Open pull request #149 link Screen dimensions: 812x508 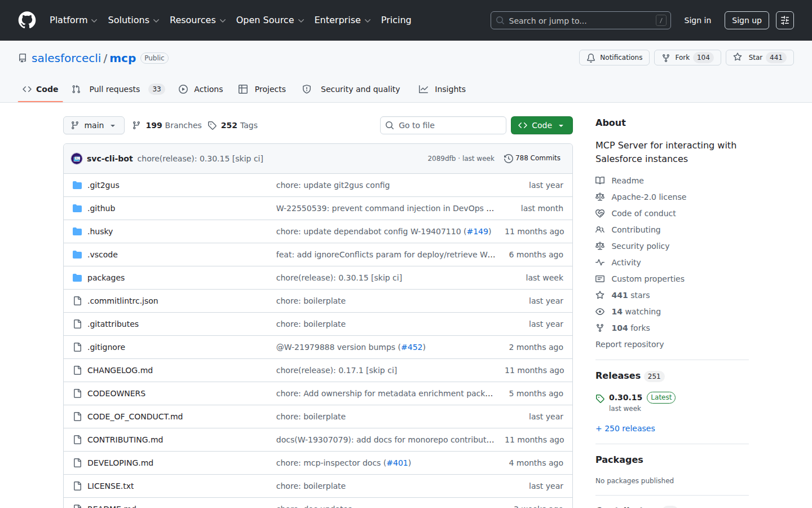(478, 231)
